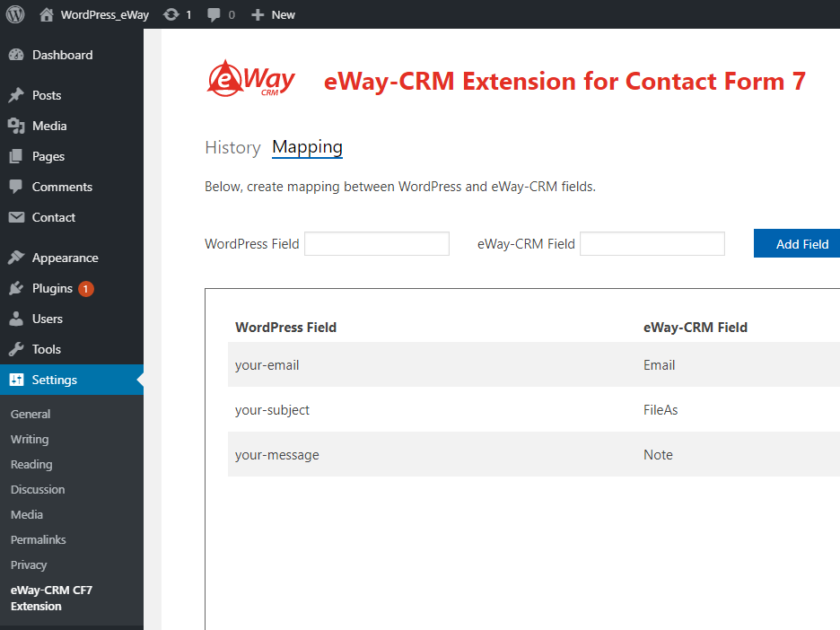Click the plus icon beside New
The height and width of the screenshot is (630, 840).
coord(258,15)
